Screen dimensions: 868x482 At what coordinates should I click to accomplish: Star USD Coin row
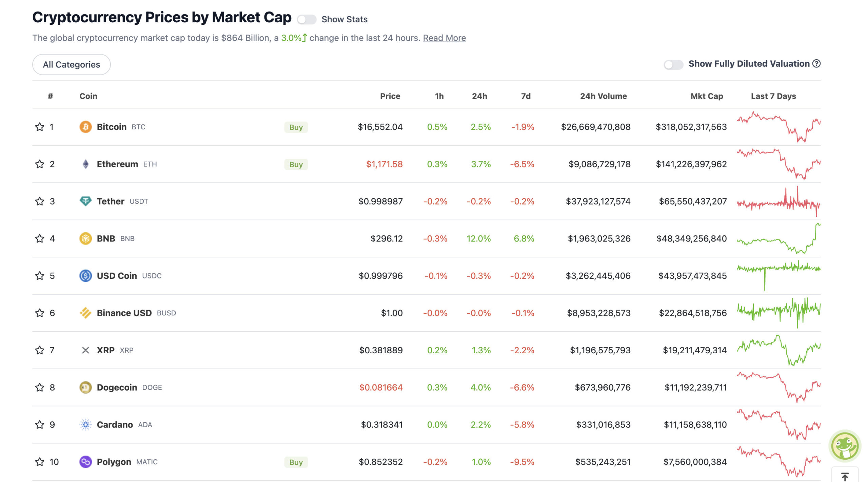(40, 276)
